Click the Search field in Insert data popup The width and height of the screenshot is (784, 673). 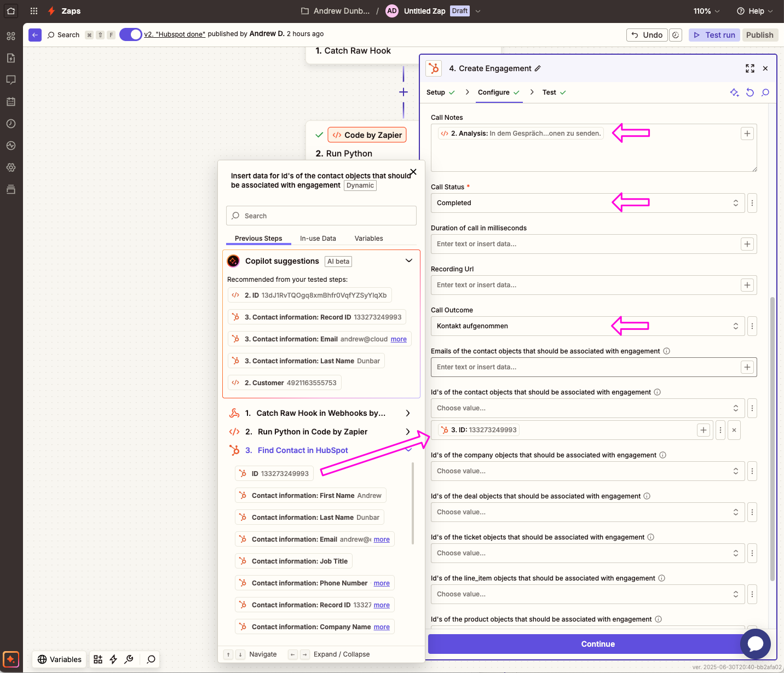tap(321, 216)
